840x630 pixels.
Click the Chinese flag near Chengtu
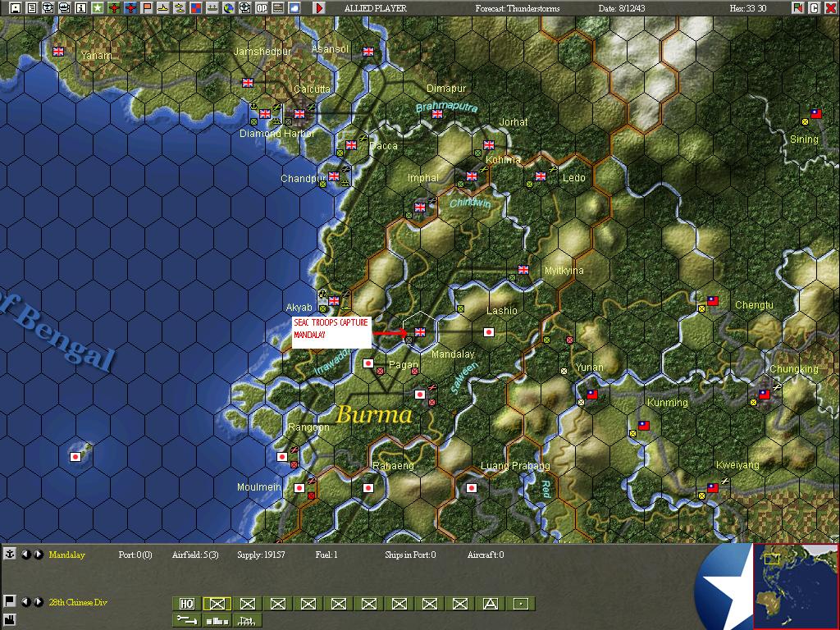pos(713,301)
